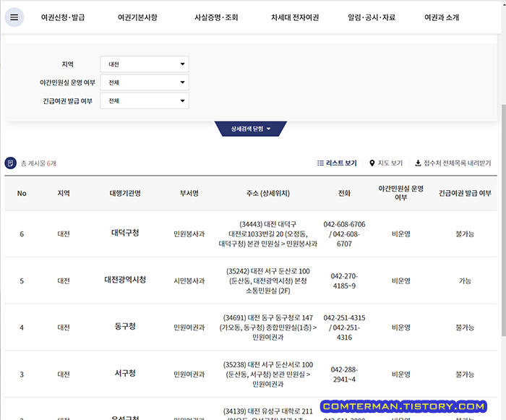Select the 서구청 agency name

point(125,373)
